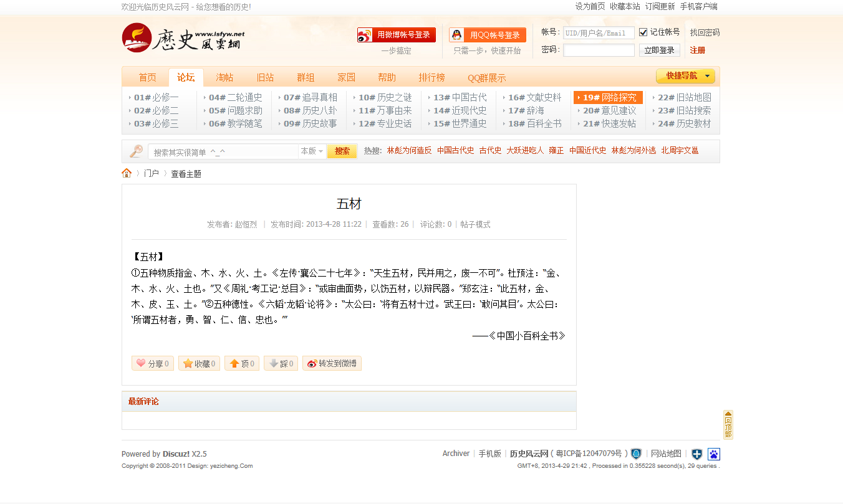Click the 立即登录 login button
The width and height of the screenshot is (843, 504).
pos(660,50)
